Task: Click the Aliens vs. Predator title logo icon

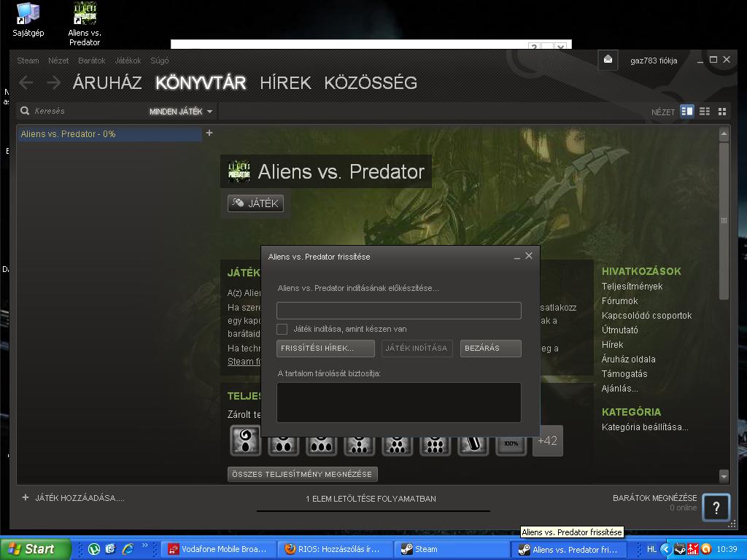Action: click(x=239, y=171)
